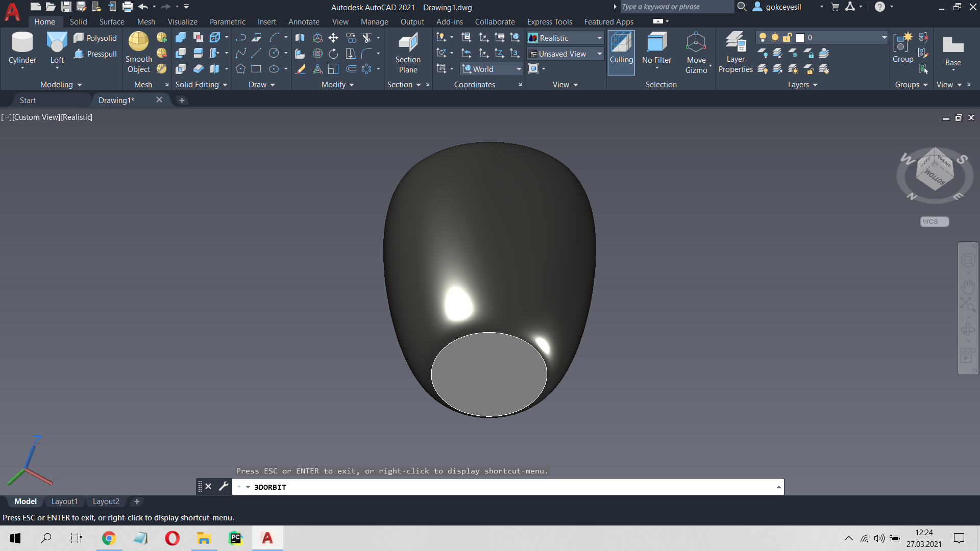Select the Cylinder modeling tool
980x551 pixels.
22,49
